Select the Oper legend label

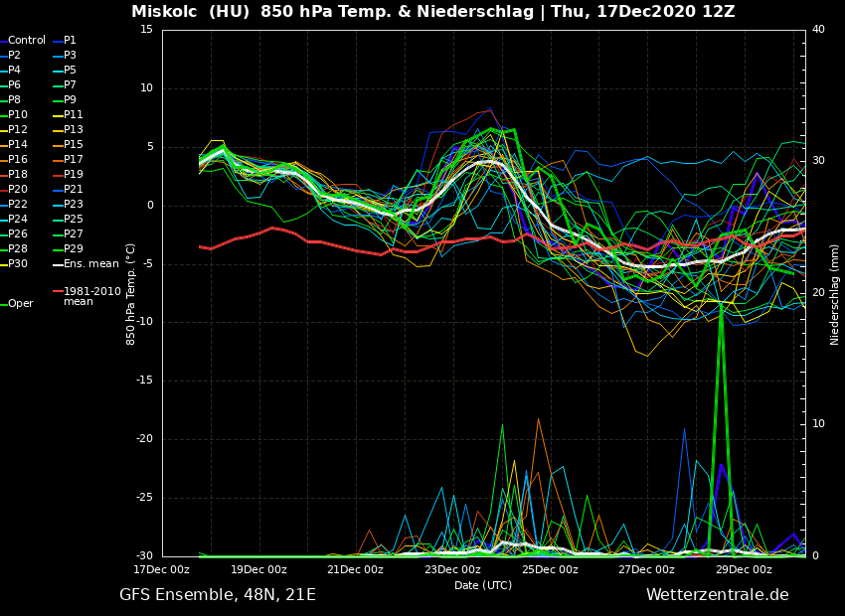point(21,304)
